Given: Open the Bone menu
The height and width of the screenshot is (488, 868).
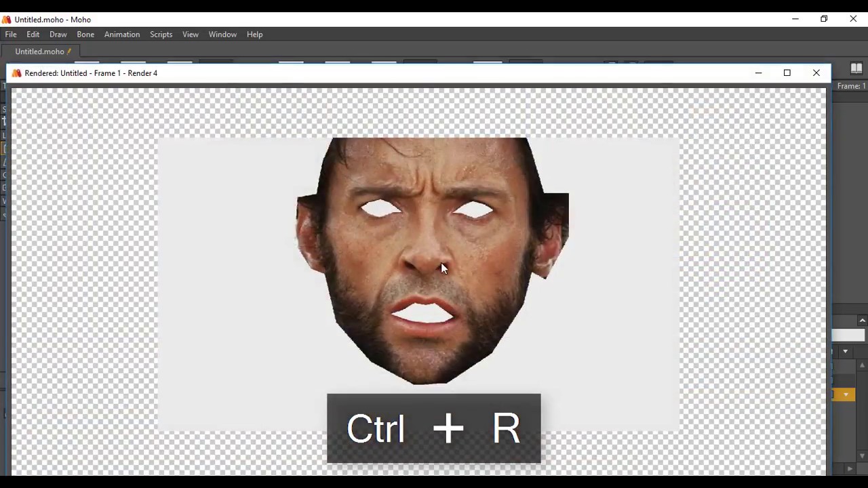Looking at the screenshot, I should pyautogui.click(x=85, y=35).
